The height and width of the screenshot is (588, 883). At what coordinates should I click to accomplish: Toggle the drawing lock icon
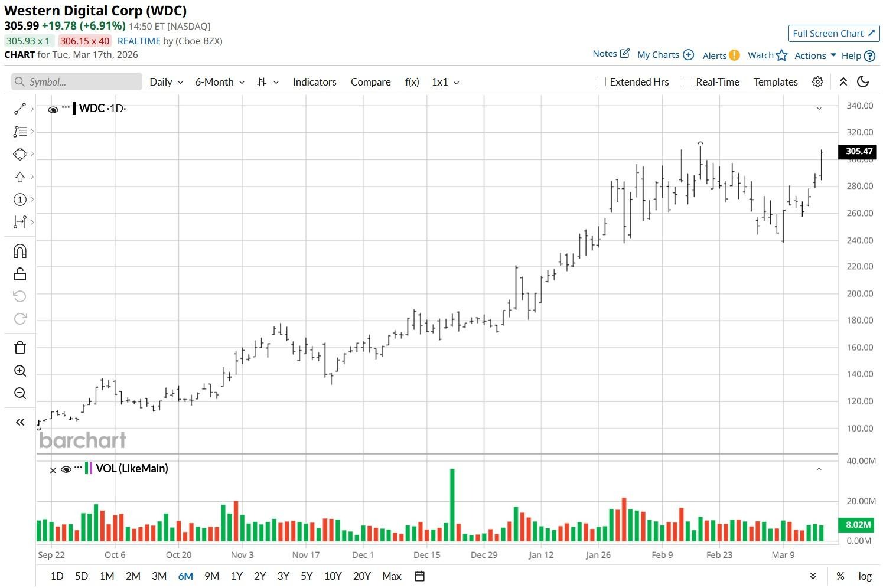click(19, 274)
